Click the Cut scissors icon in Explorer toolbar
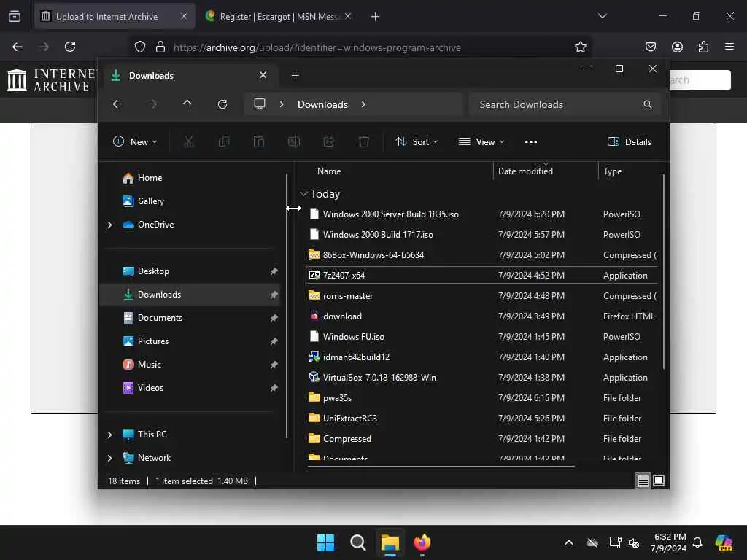Screen dimensions: 747x560 click(x=189, y=142)
